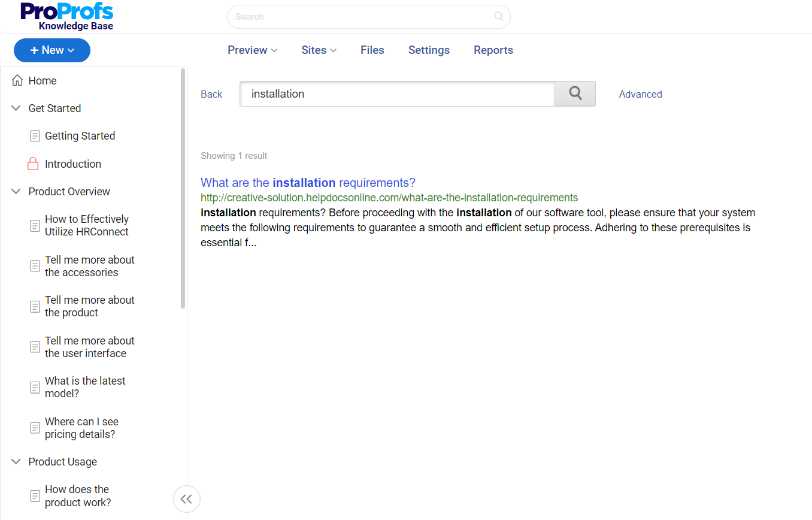The height and width of the screenshot is (520, 812).
Task: Click the Home house icon in sidebar
Action: pyautogui.click(x=17, y=80)
